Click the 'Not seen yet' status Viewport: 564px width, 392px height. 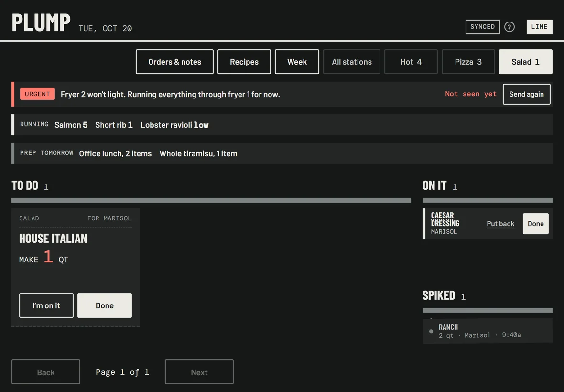(470, 94)
